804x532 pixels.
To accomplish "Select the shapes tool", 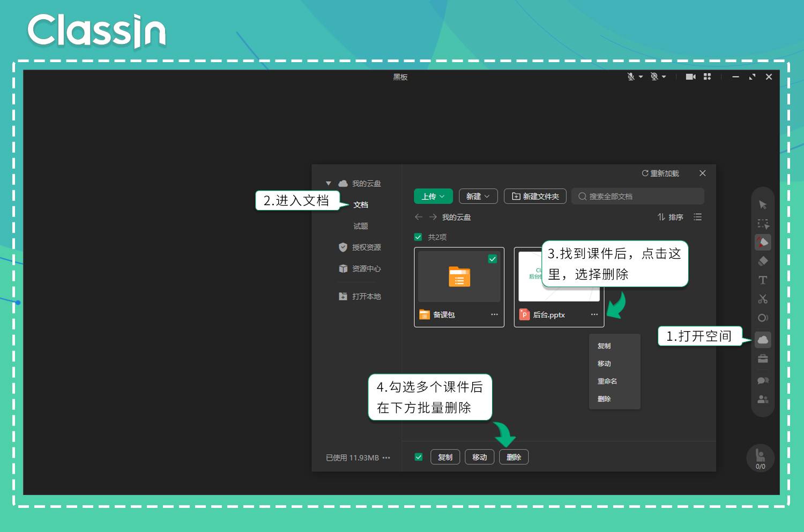I will (763, 318).
